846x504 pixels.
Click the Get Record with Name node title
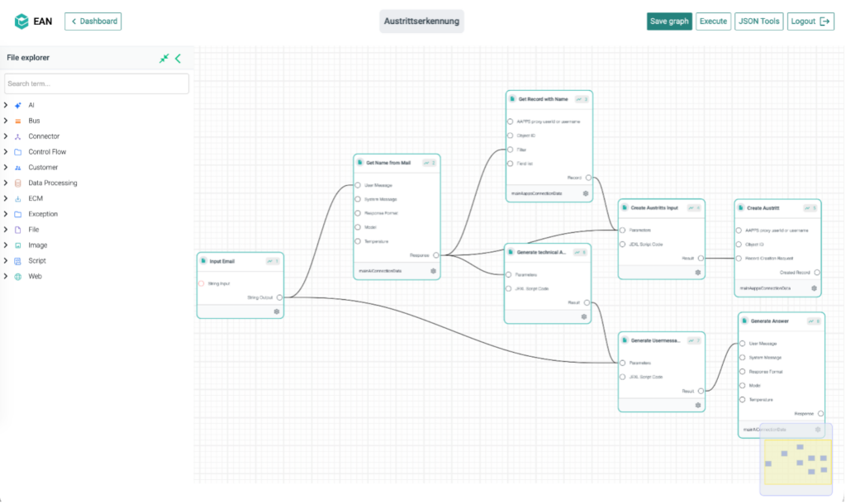(544, 99)
